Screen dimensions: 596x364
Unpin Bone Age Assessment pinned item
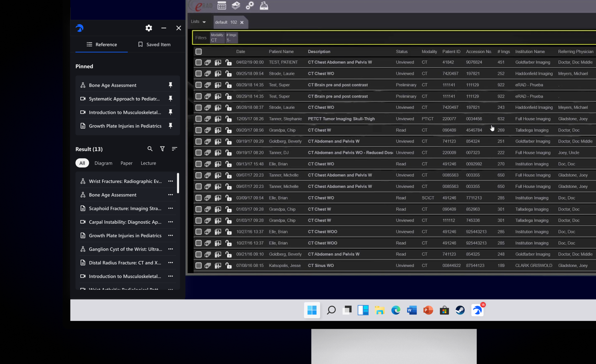171,85
